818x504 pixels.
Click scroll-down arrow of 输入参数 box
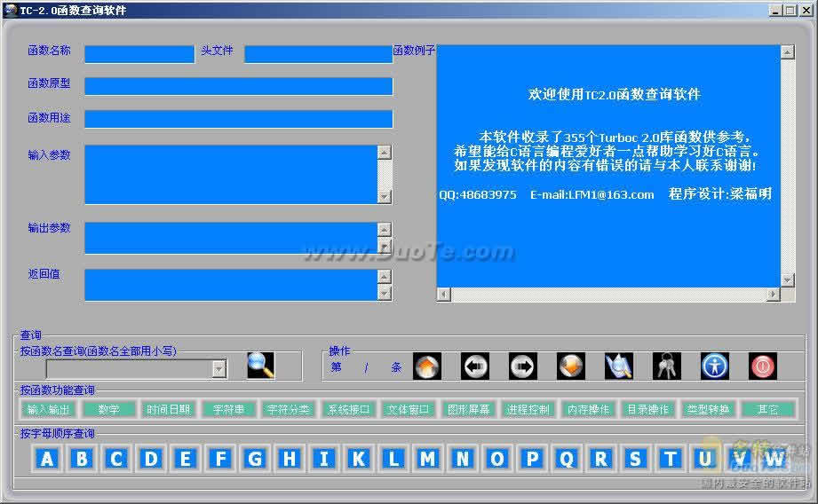pyautogui.click(x=385, y=196)
